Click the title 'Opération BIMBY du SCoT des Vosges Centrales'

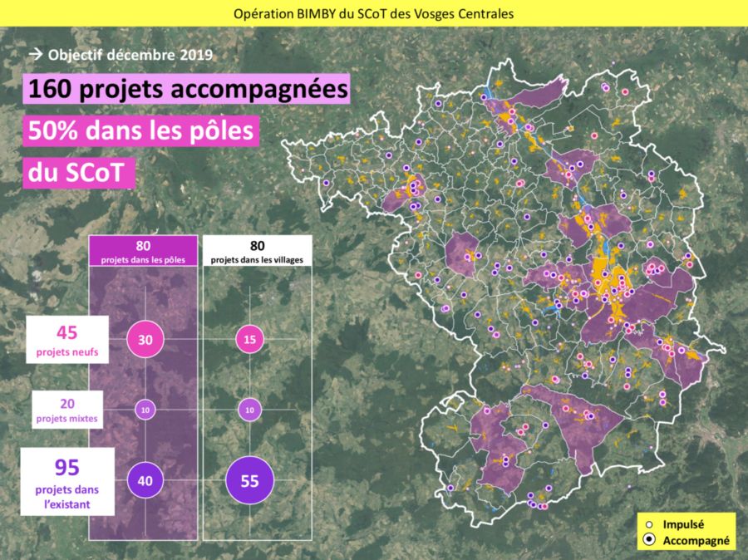coord(373,14)
